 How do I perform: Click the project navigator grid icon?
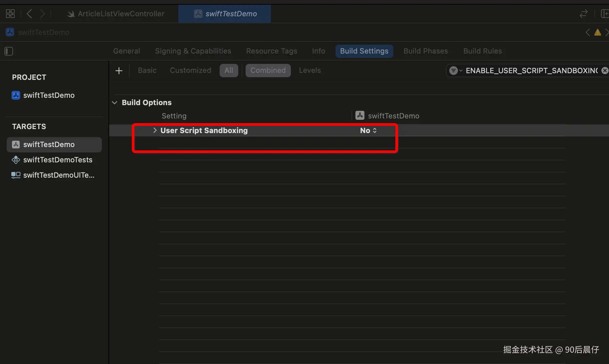[10, 14]
